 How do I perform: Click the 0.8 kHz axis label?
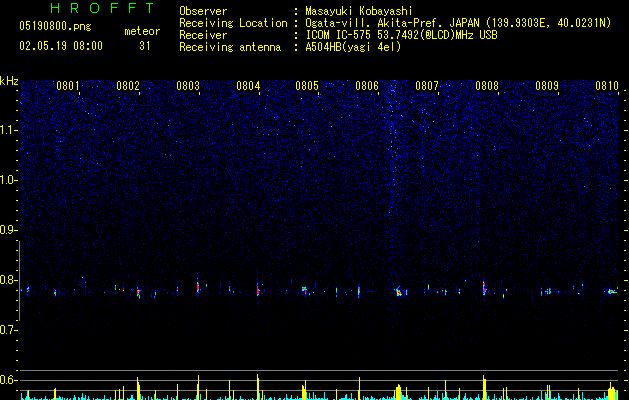(9, 280)
